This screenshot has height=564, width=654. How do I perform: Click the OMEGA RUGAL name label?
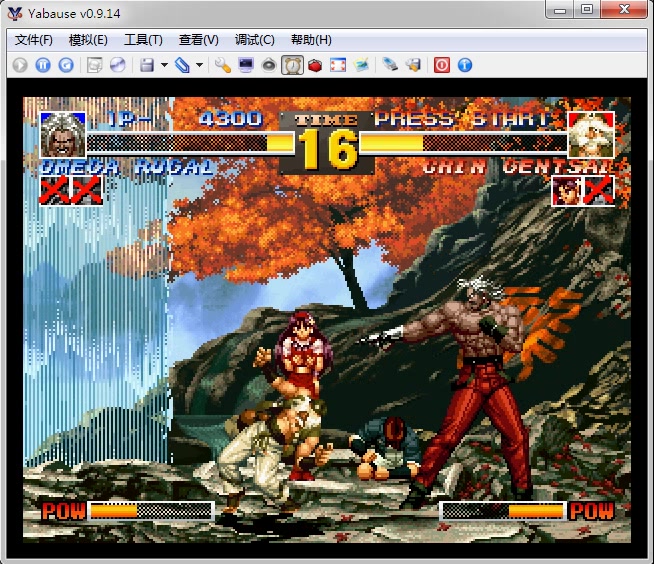128,168
